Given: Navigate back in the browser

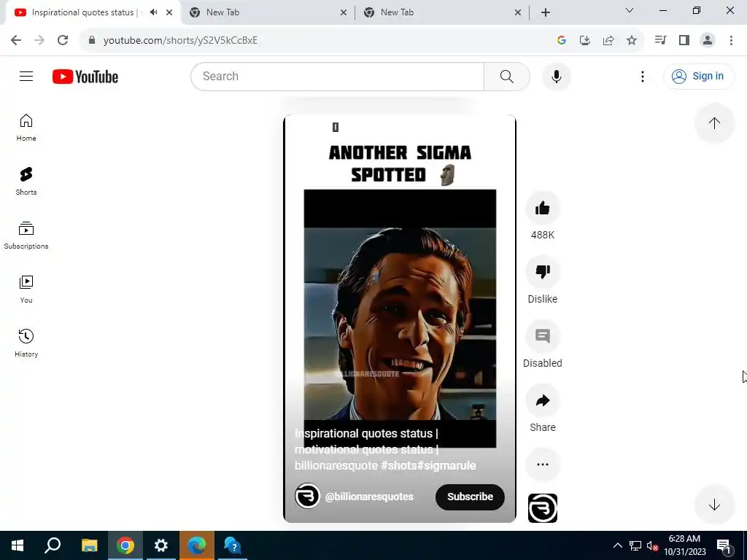Looking at the screenshot, I should click(x=16, y=41).
